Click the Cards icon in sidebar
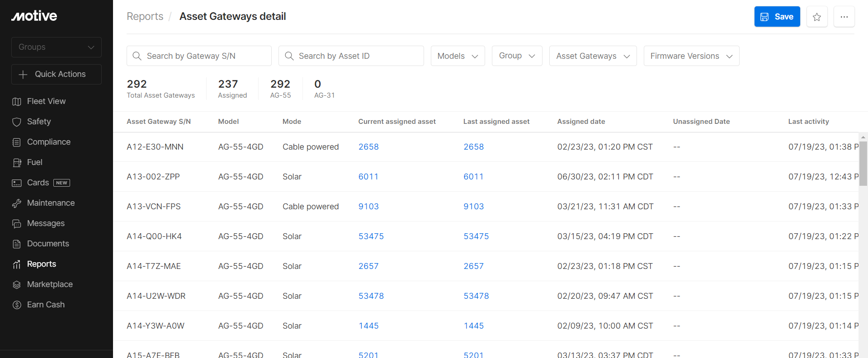 click(x=17, y=183)
